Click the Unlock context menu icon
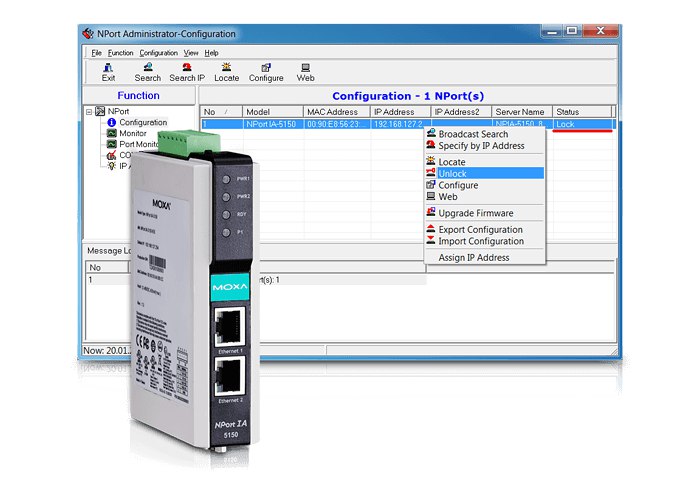The image size is (700, 487). [x=431, y=173]
